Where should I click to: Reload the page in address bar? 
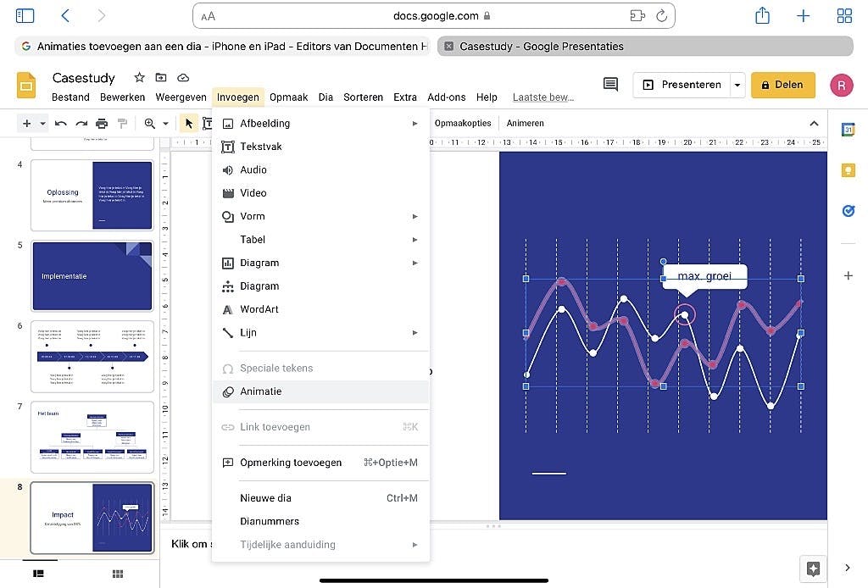(x=661, y=15)
